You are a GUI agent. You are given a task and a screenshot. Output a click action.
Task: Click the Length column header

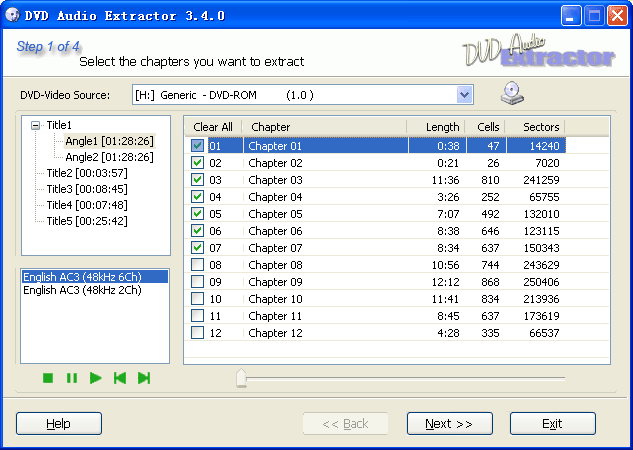tap(436, 127)
